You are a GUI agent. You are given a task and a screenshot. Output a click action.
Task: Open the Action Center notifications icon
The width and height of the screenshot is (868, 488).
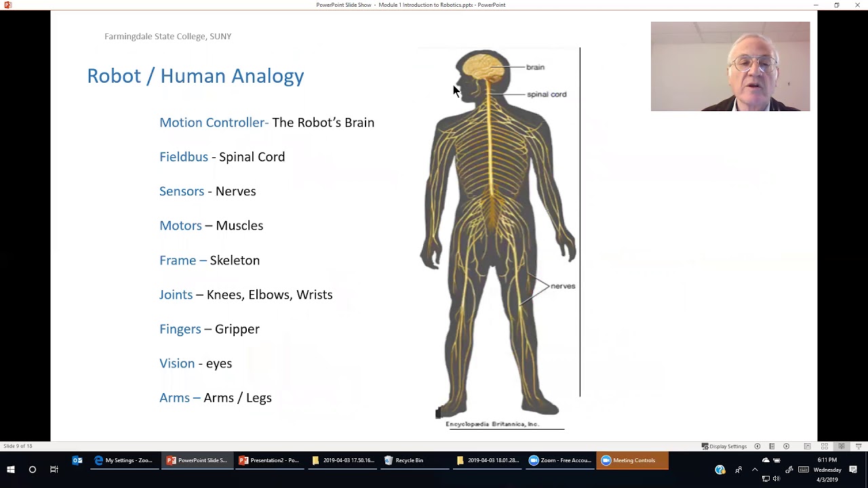click(x=854, y=469)
